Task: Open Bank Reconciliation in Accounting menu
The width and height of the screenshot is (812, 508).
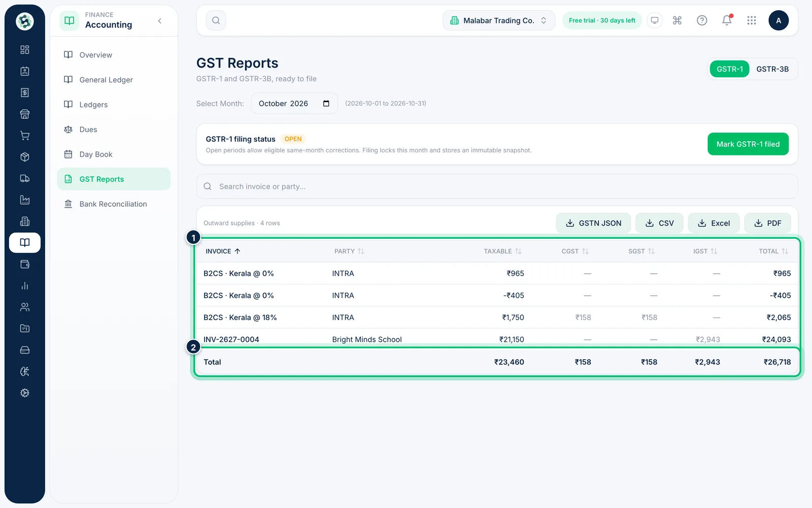Action: pyautogui.click(x=114, y=204)
